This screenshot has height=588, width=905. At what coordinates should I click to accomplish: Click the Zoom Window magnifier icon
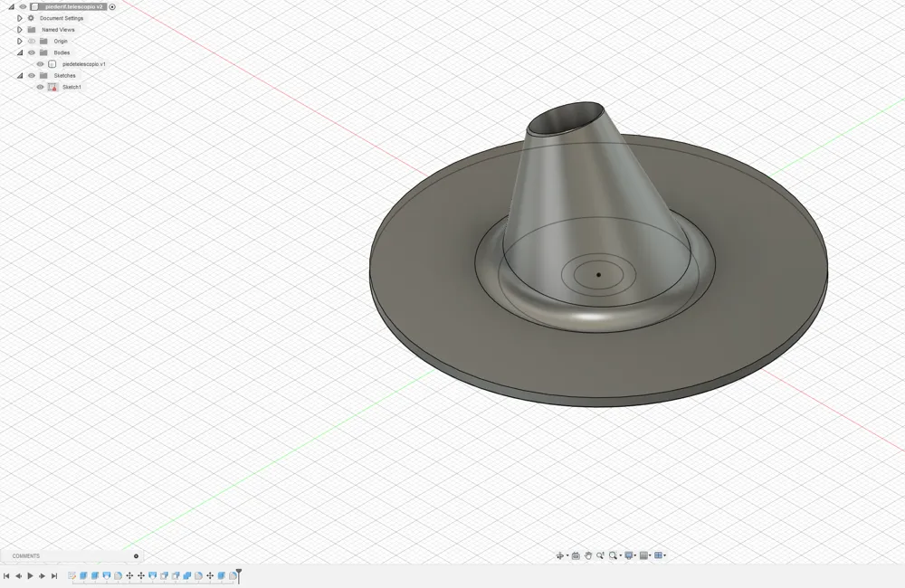tap(613, 555)
